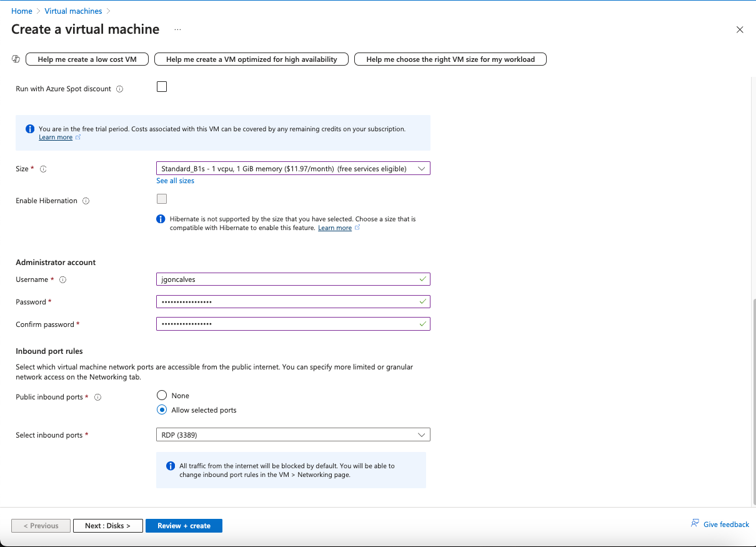Go to Virtual machines in the breadcrumb
756x547 pixels.
pyautogui.click(x=73, y=11)
